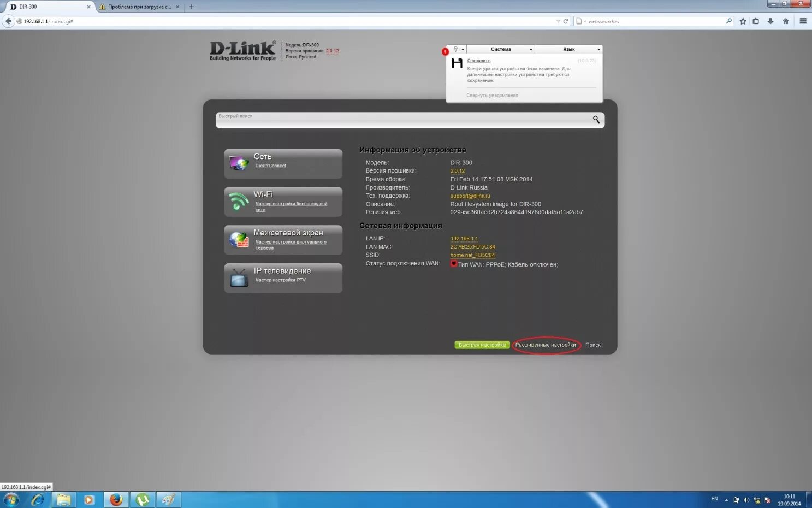Open the search engine selector dropdown
The height and width of the screenshot is (508, 812).
(580, 21)
